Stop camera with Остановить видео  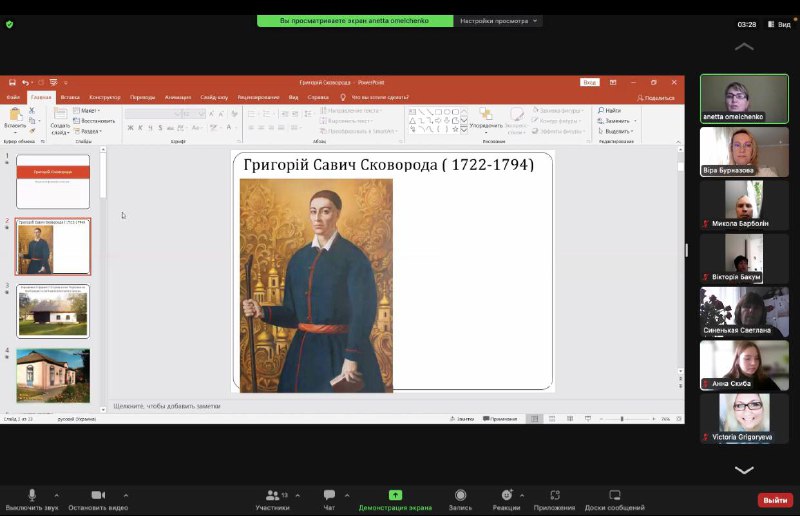tap(98, 500)
